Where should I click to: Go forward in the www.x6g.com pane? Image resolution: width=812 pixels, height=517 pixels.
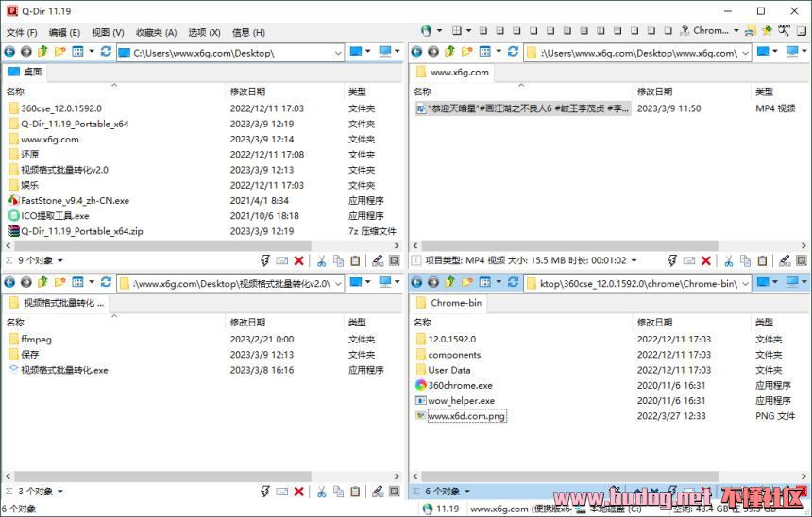[433, 51]
